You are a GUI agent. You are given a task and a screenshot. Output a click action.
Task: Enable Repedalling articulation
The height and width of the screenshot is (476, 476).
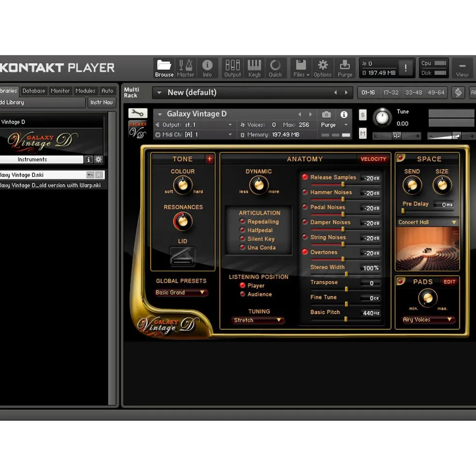[242, 221]
